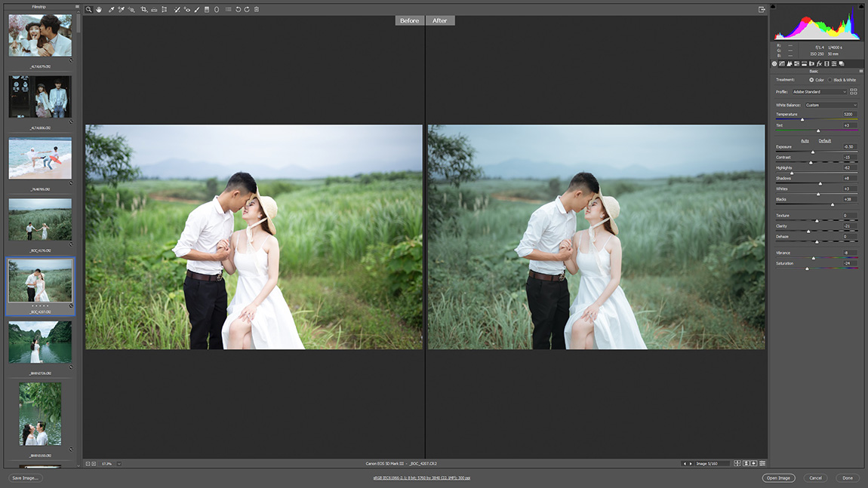Select the Adjustment Brush tool
This screenshot has height=488, width=868.
[x=197, y=10]
